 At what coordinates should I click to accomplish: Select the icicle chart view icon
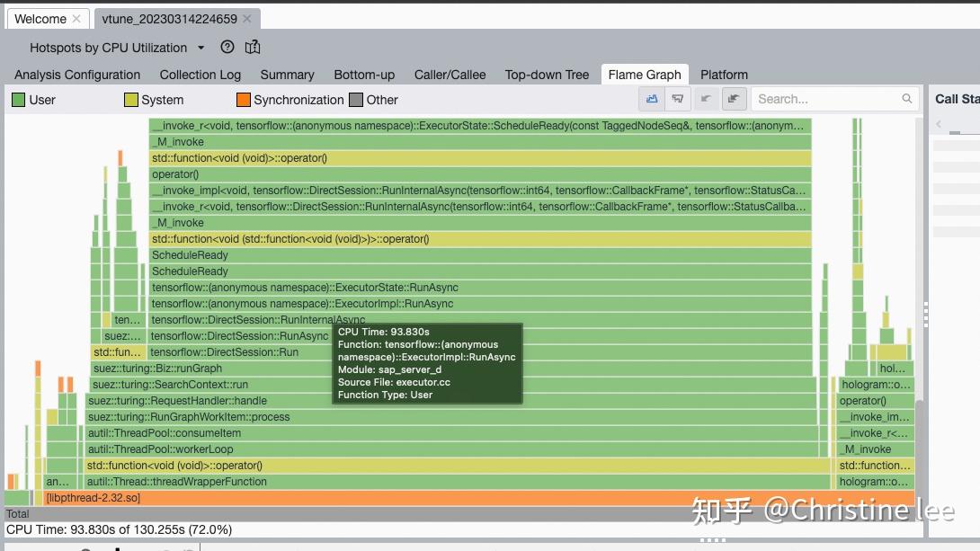coord(677,99)
